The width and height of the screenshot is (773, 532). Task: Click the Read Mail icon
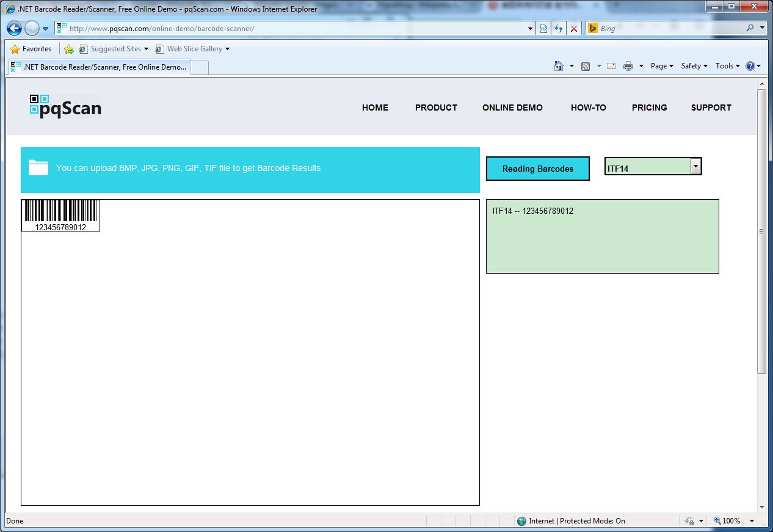(x=611, y=66)
